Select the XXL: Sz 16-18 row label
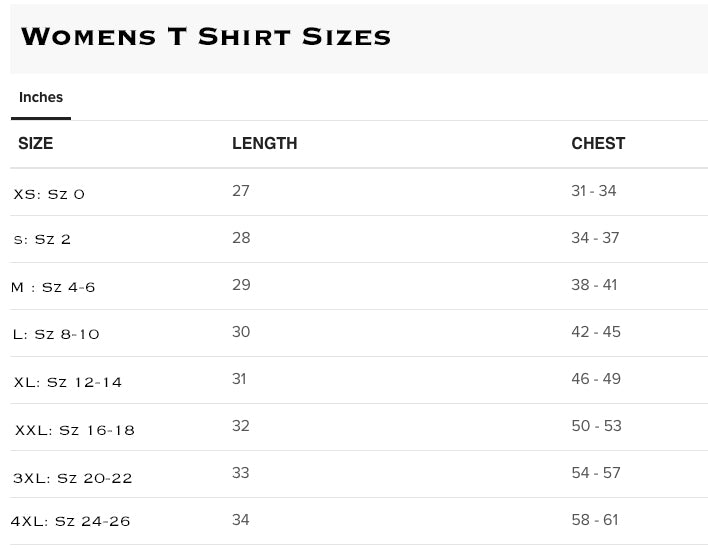 pyautogui.click(x=74, y=430)
